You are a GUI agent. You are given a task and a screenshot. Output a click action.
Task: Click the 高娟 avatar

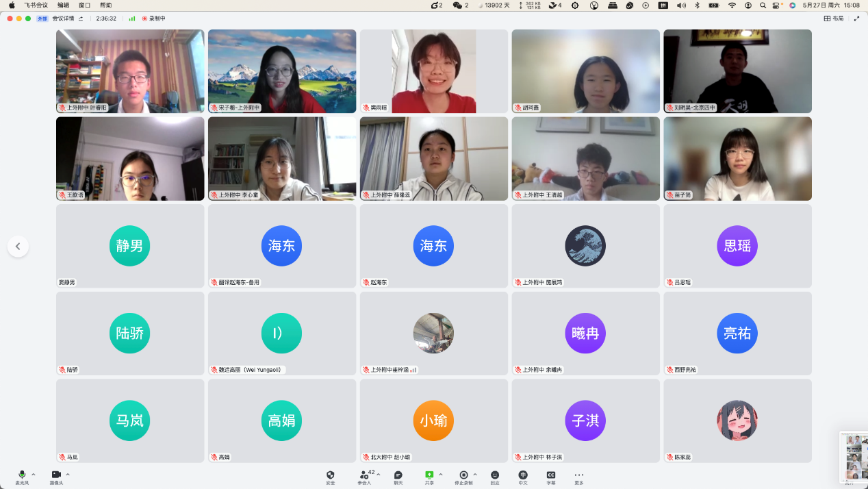[x=281, y=421]
